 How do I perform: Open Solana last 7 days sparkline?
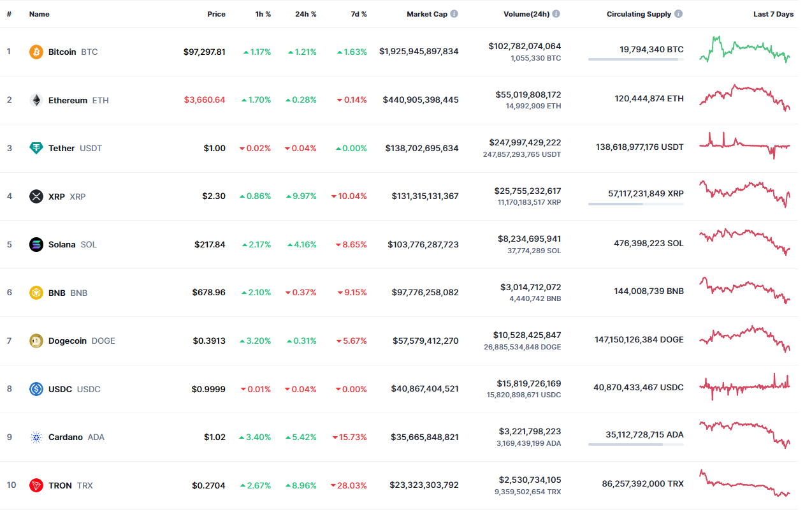[744, 242]
